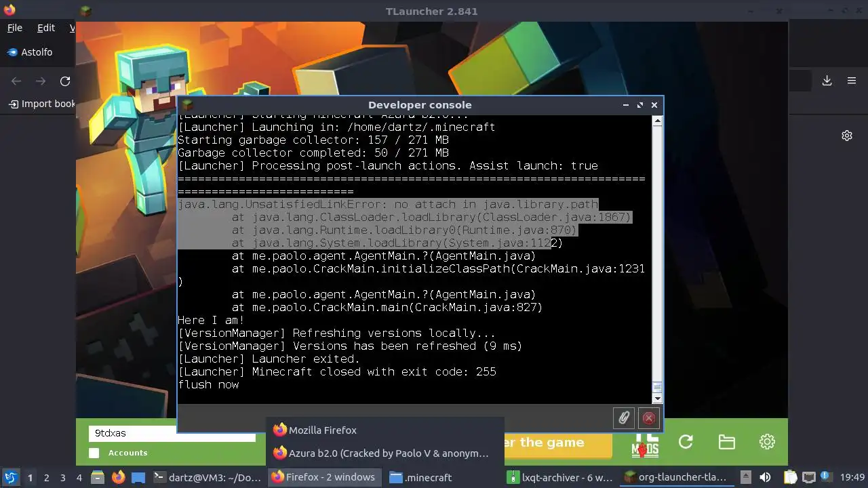Image resolution: width=868 pixels, height=488 pixels.
Task: Open TLauncher settings gear icon
Action: (767, 442)
